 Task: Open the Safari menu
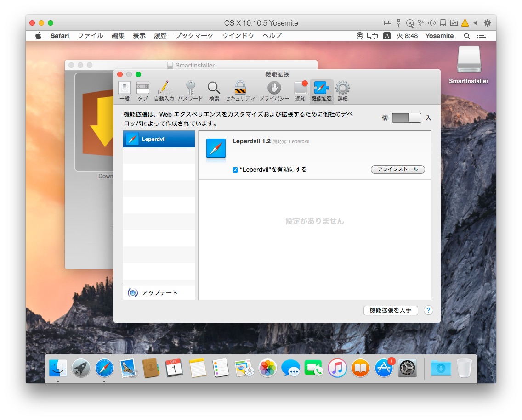[60, 36]
